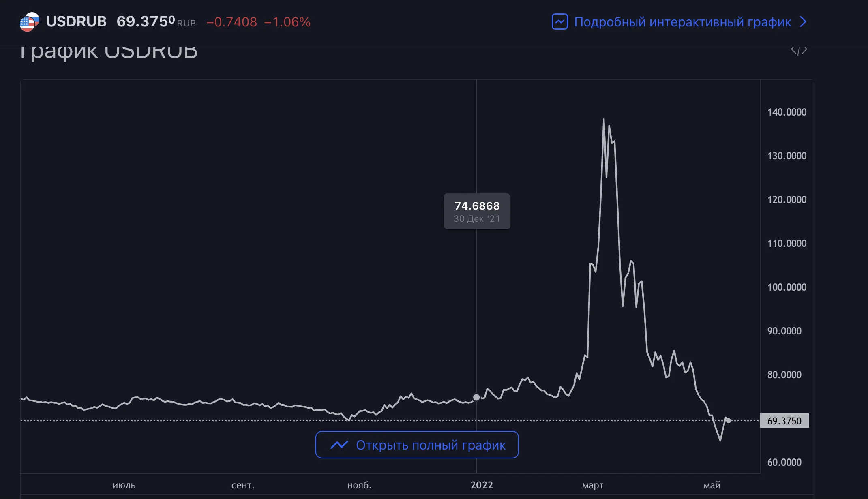The height and width of the screenshot is (499, 868).
Task: Click the 30 Дек '21 data point dot
Action: click(476, 397)
